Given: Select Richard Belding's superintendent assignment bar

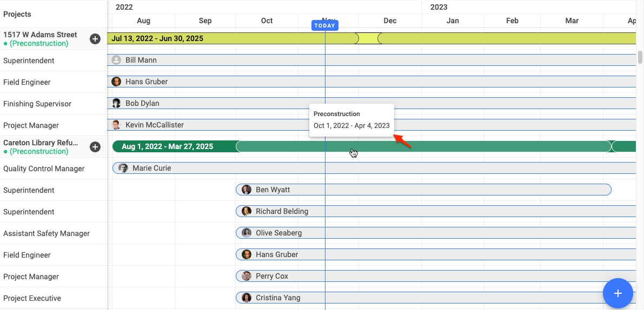Looking at the screenshot, I should pos(436,211).
